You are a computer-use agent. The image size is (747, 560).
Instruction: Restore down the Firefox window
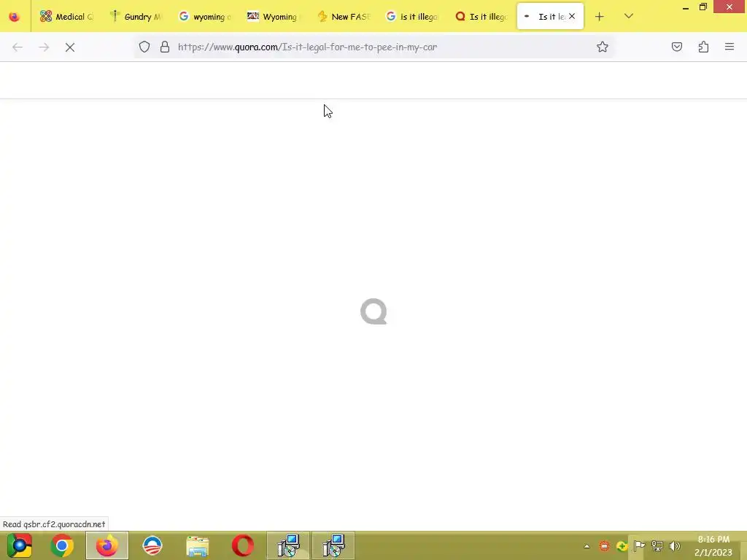[703, 7]
